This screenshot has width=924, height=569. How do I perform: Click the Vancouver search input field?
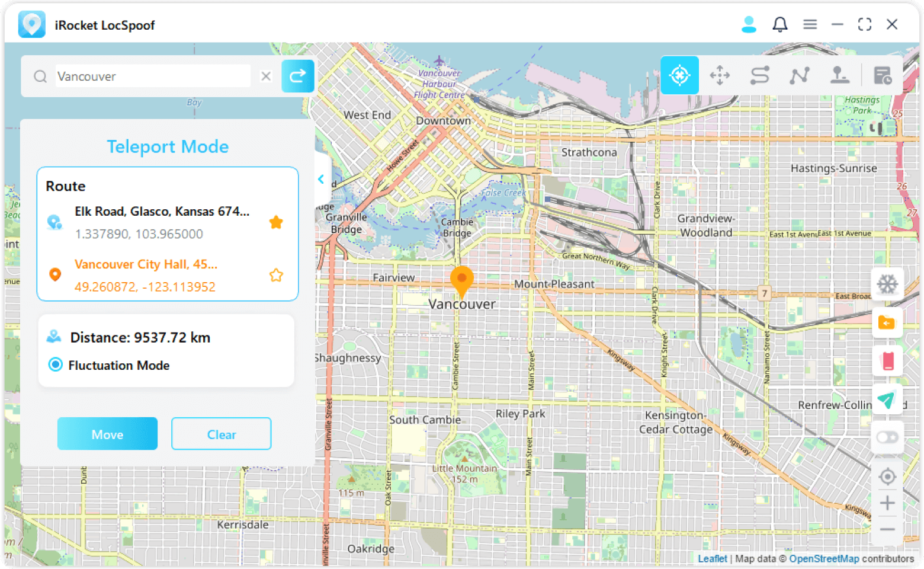(153, 76)
